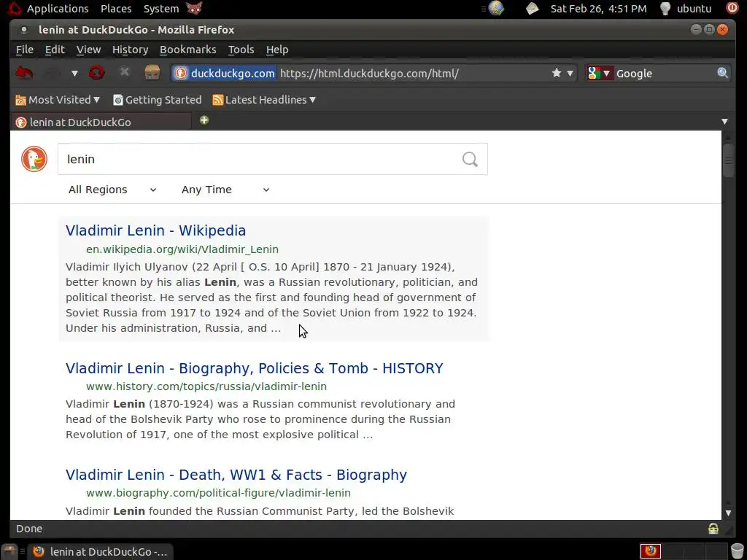
Task: Click the 'Done' status bar text
Action: click(x=29, y=529)
